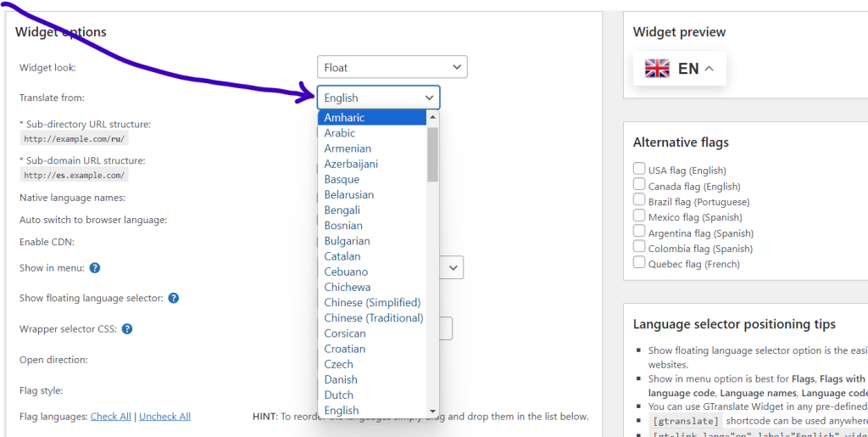Choose Bosnian in the dropdown list
The height and width of the screenshot is (437, 868).
372,226
